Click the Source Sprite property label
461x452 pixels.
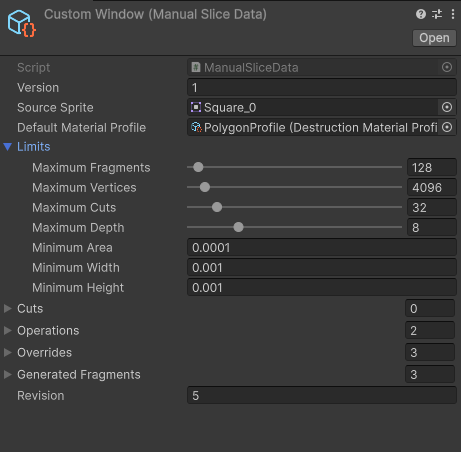tap(55, 108)
